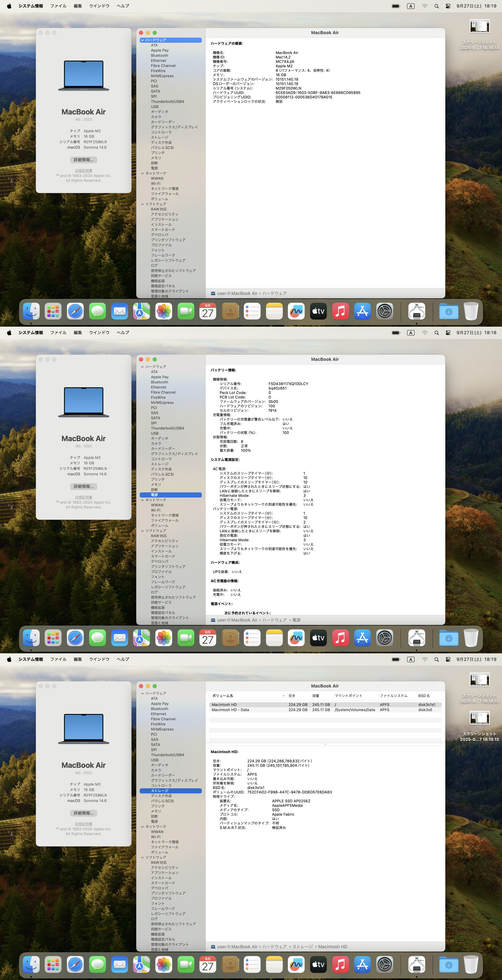Open ウインドウ menu in menu bar showing 18:18
The height and width of the screenshot is (980, 502).
click(99, 332)
